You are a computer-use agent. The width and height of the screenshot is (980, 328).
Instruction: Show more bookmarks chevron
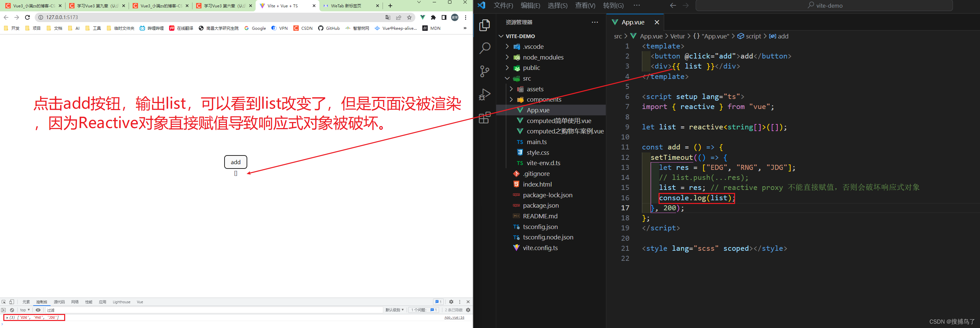click(x=465, y=28)
